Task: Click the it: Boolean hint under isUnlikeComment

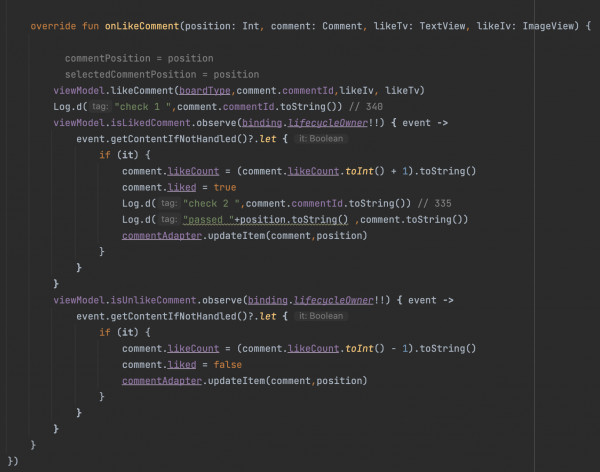Action: point(321,316)
